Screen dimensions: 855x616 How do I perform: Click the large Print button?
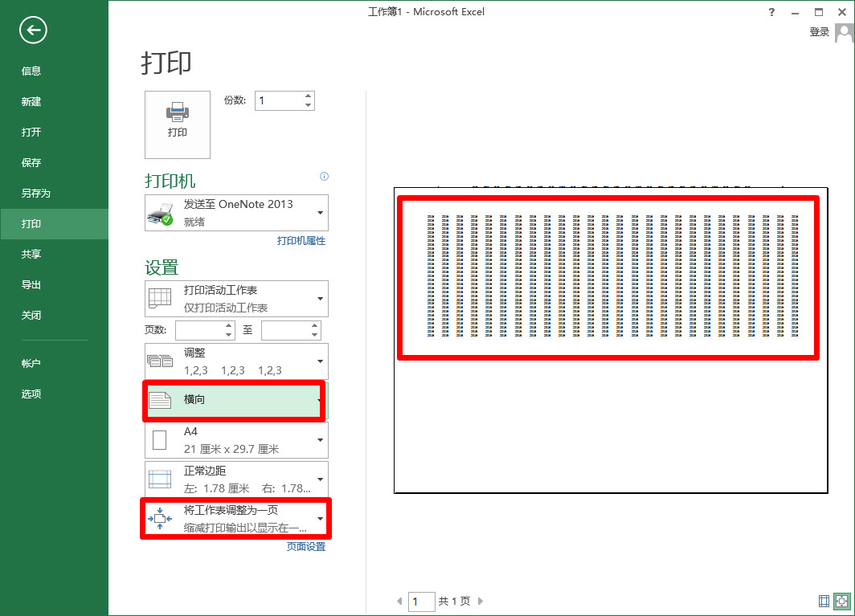[x=177, y=124]
